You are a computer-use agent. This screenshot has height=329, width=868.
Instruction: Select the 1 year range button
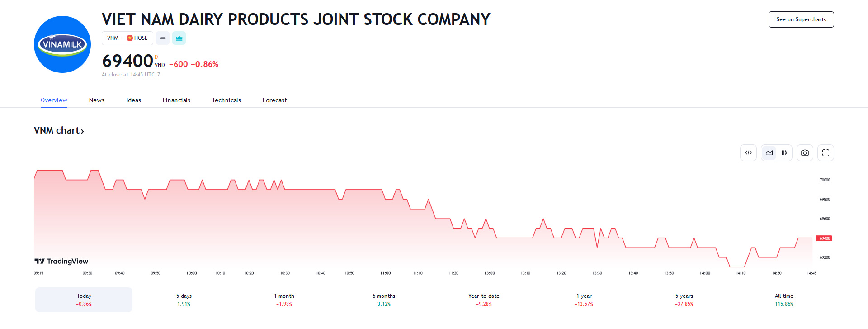(x=584, y=300)
